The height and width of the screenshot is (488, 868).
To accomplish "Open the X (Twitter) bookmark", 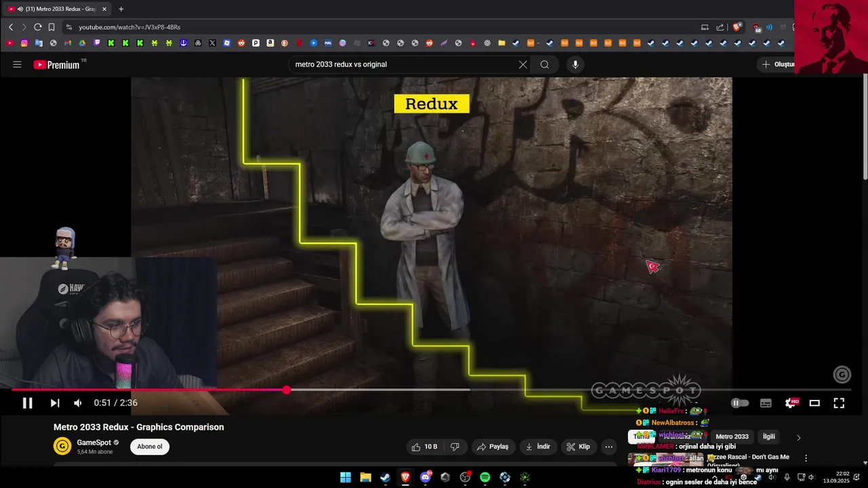I will [212, 43].
